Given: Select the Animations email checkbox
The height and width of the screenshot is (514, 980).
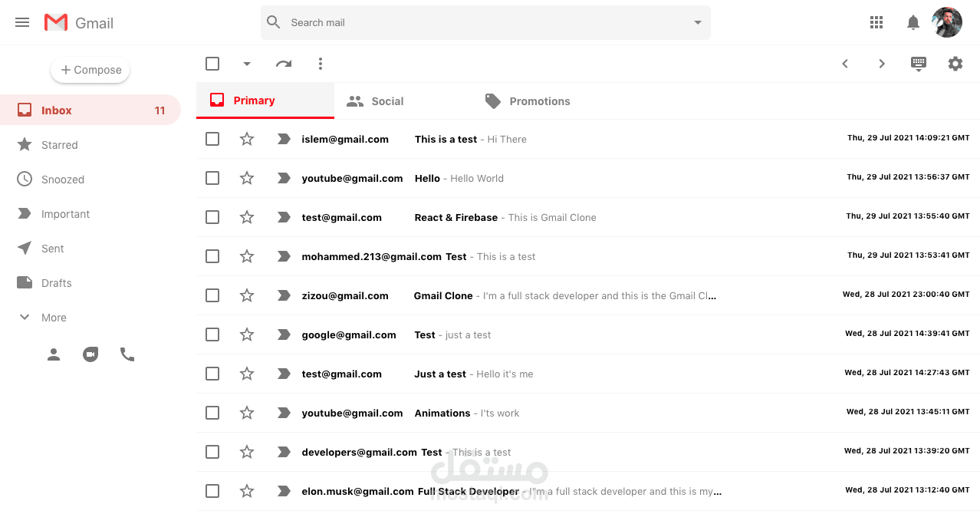Looking at the screenshot, I should 212,413.
